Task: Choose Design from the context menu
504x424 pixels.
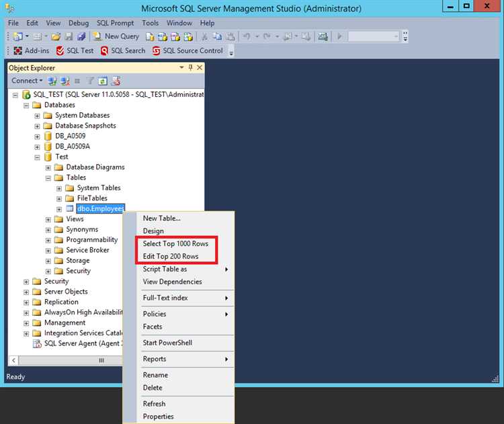Action: tap(153, 230)
